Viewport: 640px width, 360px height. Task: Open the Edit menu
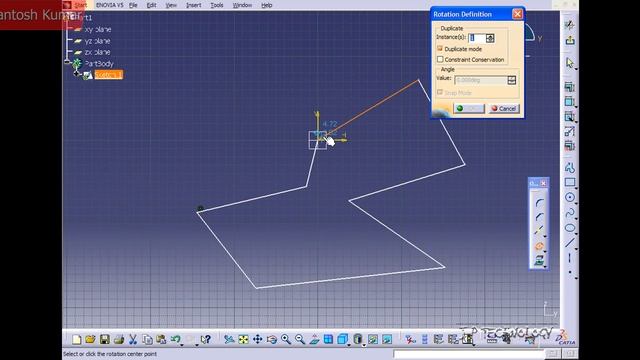tap(151, 5)
